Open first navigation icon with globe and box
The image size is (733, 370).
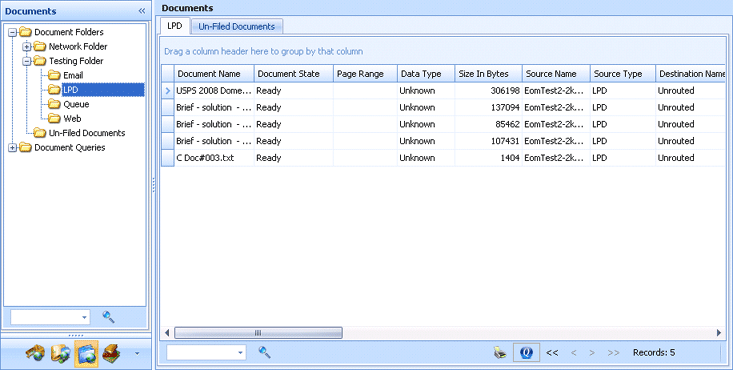(35, 354)
